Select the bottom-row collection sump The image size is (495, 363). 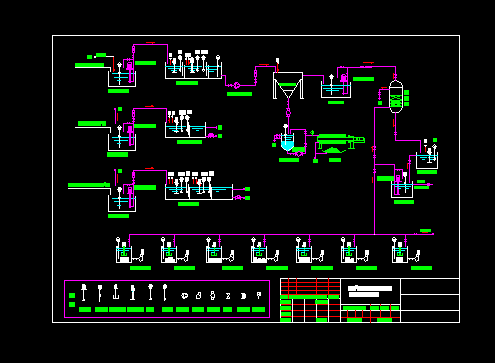[122, 203]
